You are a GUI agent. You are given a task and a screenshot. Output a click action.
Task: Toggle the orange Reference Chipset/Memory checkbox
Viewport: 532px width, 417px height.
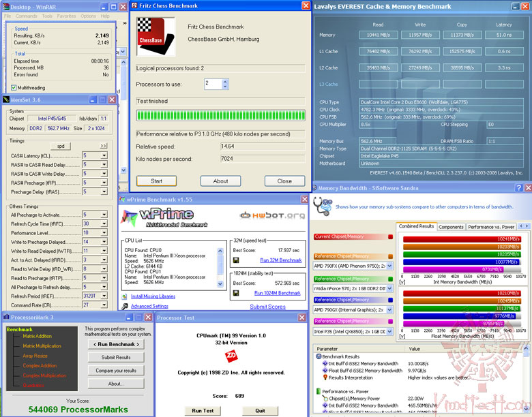tap(390, 256)
